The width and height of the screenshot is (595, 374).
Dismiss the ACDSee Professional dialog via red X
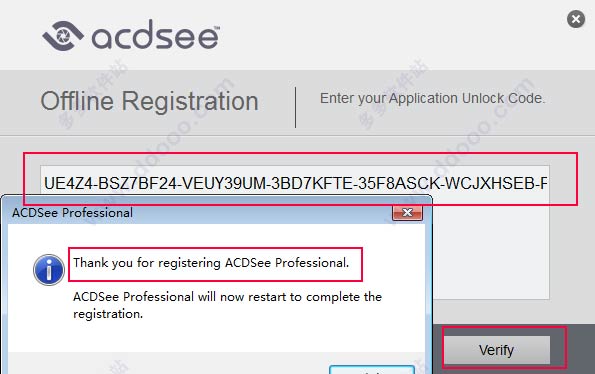pos(407,213)
